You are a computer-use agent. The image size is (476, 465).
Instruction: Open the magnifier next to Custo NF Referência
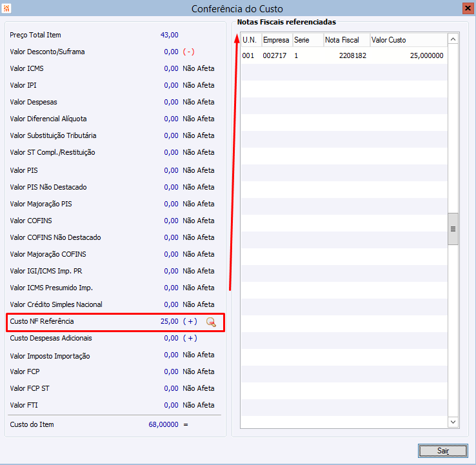click(211, 322)
